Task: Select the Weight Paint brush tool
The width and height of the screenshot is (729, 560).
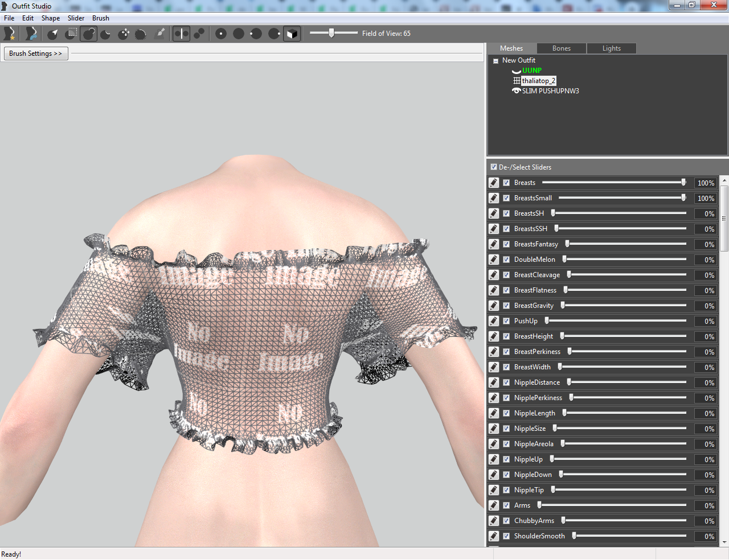Action: pyautogui.click(x=160, y=34)
